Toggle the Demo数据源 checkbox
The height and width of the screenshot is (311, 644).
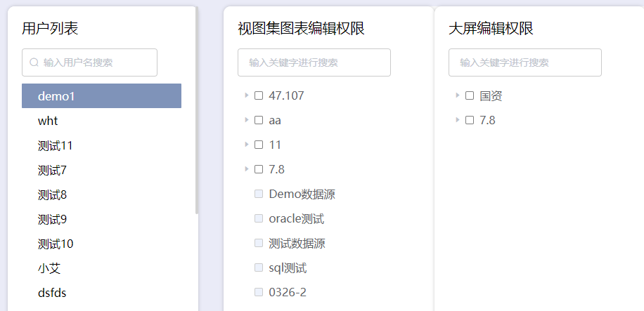point(259,194)
